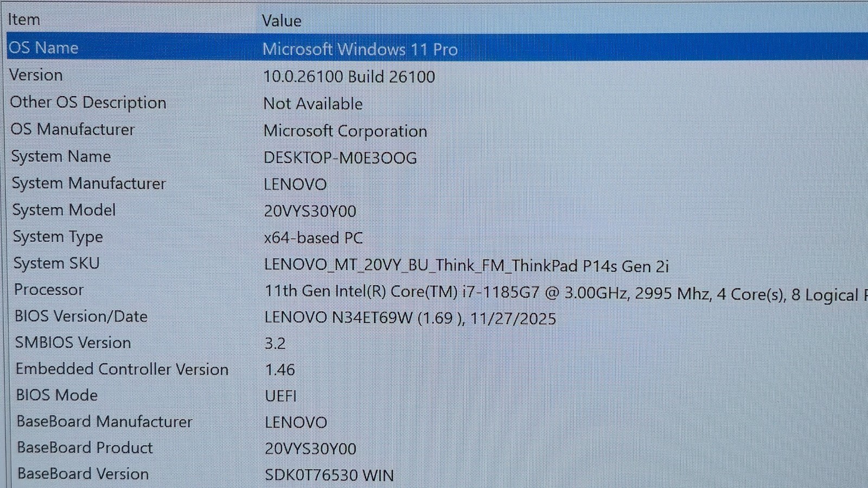Click the Item column header
Screen dimensions: 868x488
pos(24,20)
